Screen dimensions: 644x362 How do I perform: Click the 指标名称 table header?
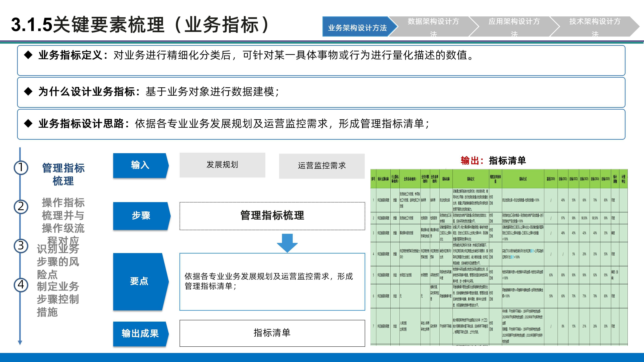coord(446,179)
